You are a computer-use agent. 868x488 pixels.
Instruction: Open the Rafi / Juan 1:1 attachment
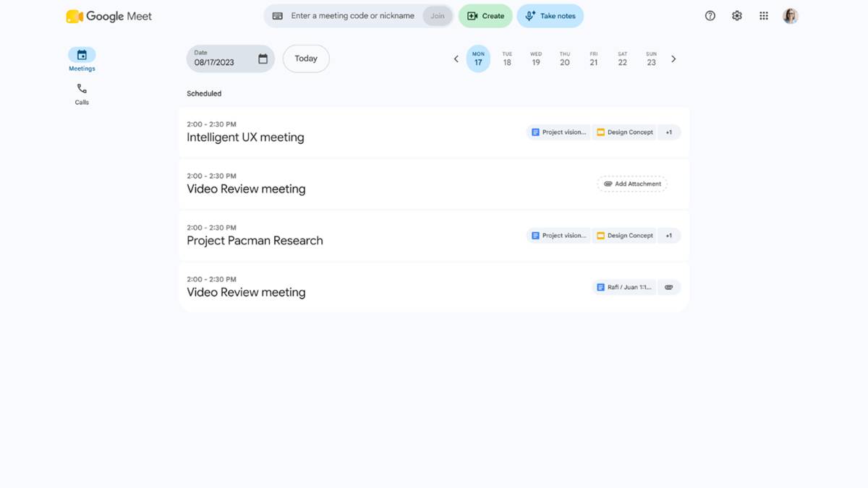click(624, 287)
